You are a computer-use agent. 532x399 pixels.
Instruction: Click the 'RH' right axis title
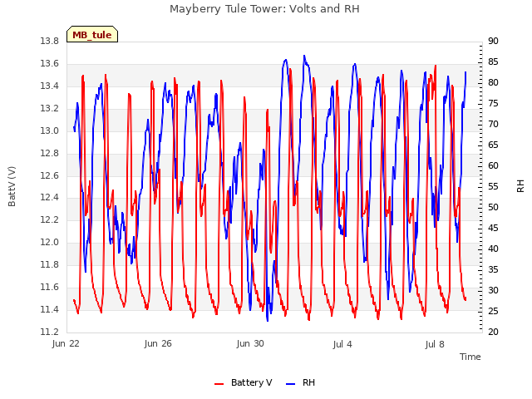520,186
